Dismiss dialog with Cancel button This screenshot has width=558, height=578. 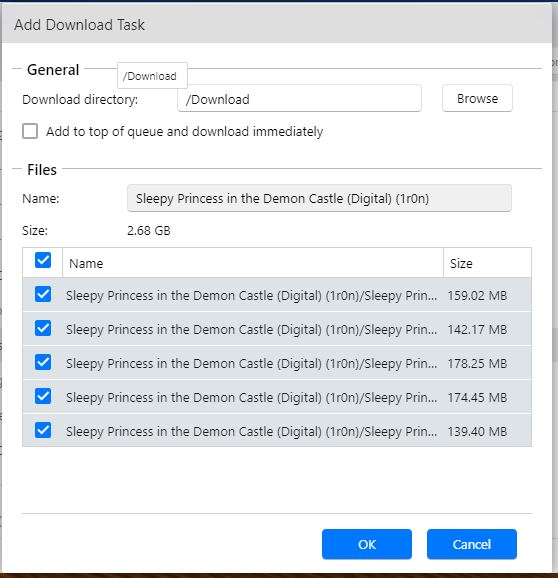(x=472, y=544)
